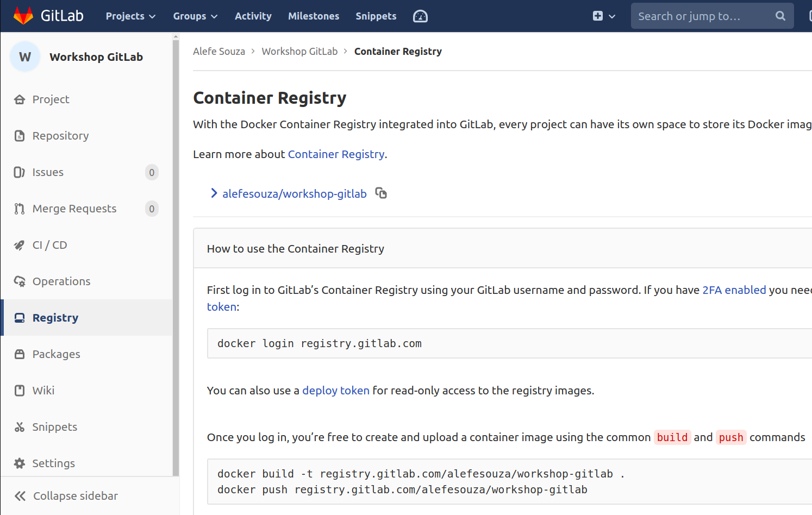
Task: Click the Repository file icon
Action: point(20,136)
